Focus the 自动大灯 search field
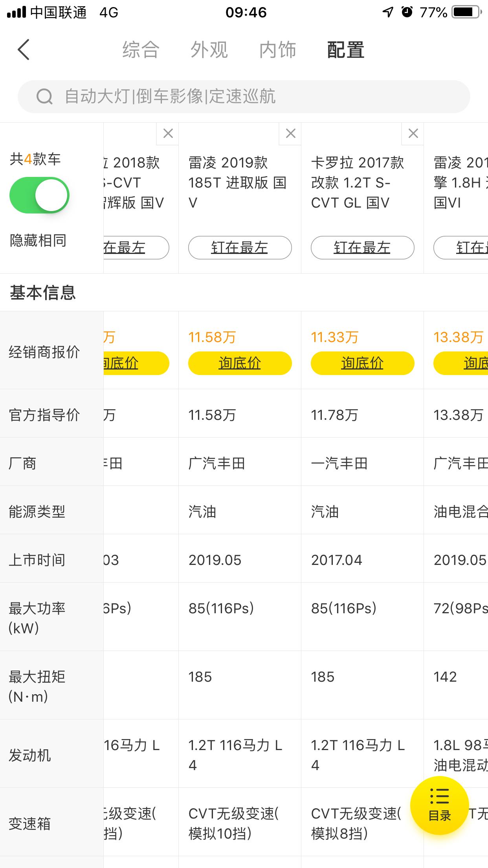Image resolution: width=488 pixels, height=868 pixels. click(244, 96)
